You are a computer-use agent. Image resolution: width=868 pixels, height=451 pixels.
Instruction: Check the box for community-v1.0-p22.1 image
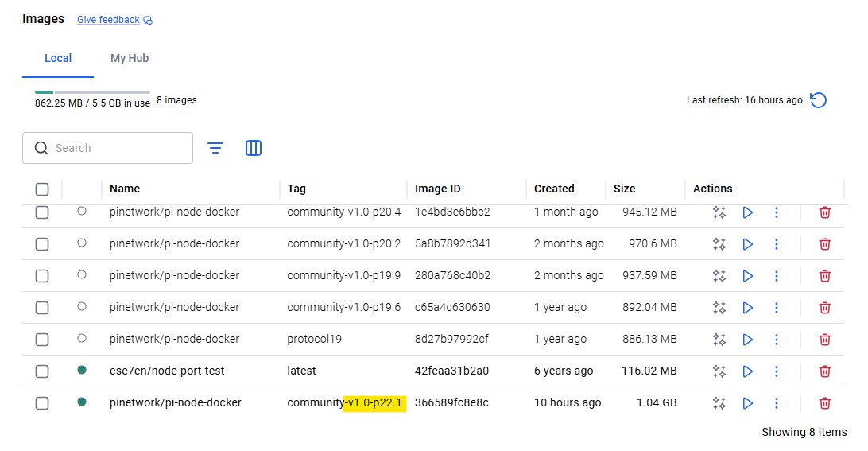coord(42,403)
